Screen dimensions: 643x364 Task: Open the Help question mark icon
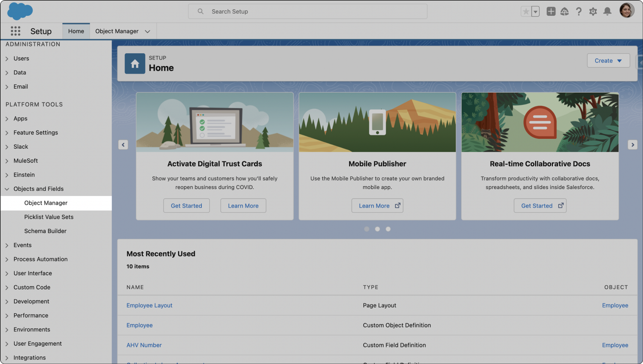tap(579, 12)
